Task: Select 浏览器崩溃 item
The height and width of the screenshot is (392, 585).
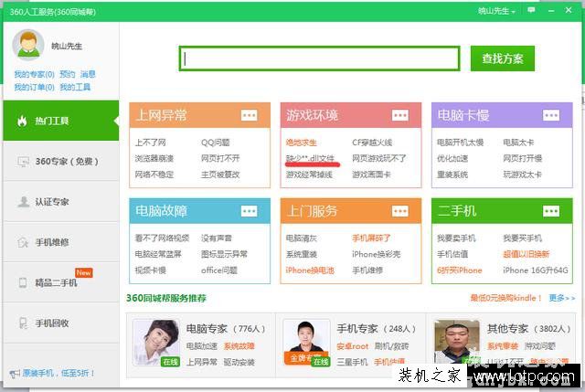Action: pos(154,158)
